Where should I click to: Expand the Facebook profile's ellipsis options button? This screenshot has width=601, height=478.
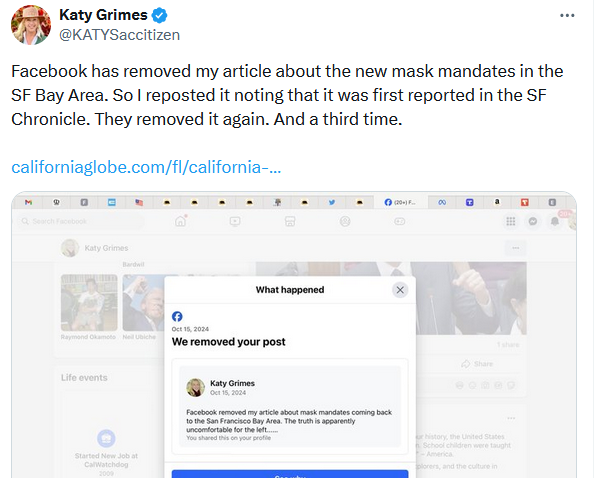[516, 248]
